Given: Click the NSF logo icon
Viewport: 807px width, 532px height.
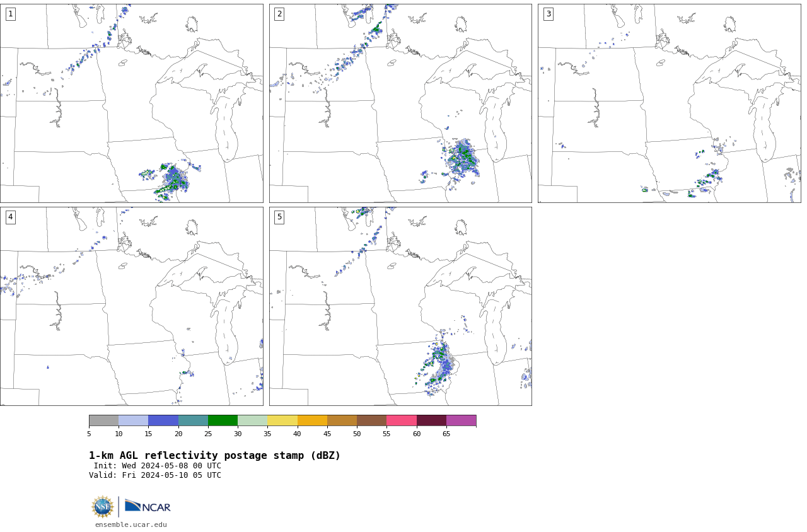Looking at the screenshot, I should pyautogui.click(x=102, y=507).
